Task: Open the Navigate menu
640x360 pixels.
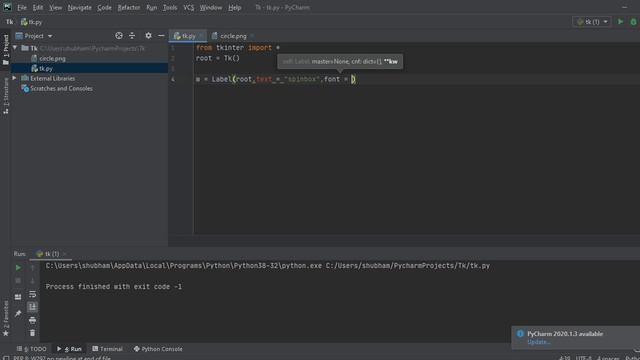Action: pos(80,7)
